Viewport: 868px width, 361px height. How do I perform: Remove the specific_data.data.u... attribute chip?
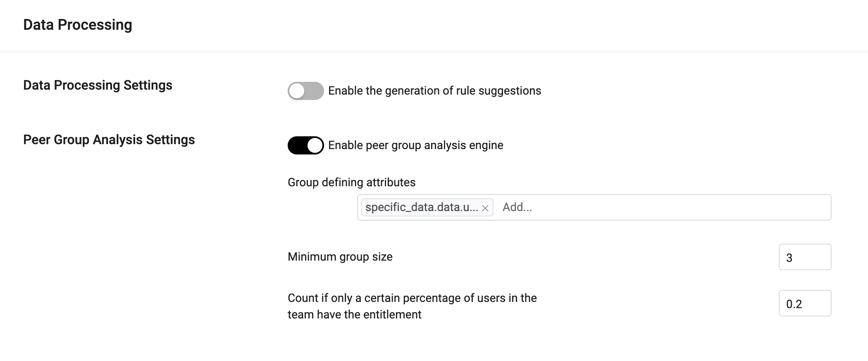click(485, 207)
